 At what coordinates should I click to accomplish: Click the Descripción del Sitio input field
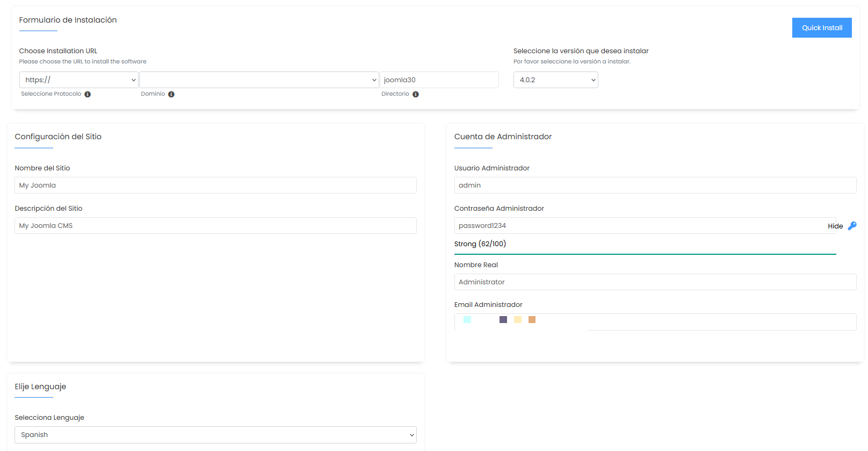point(215,226)
